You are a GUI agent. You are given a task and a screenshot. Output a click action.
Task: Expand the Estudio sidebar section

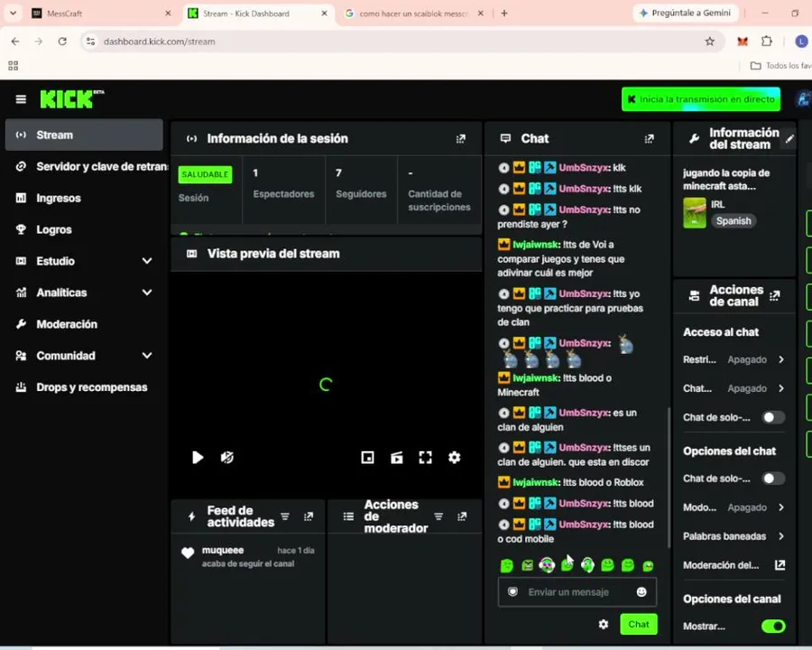click(147, 261)
